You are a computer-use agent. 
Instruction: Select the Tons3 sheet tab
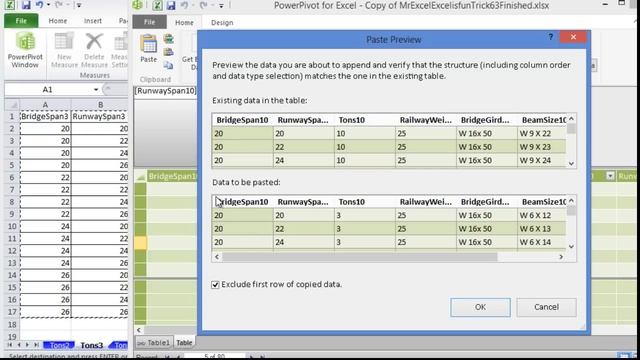click(91, 345)
